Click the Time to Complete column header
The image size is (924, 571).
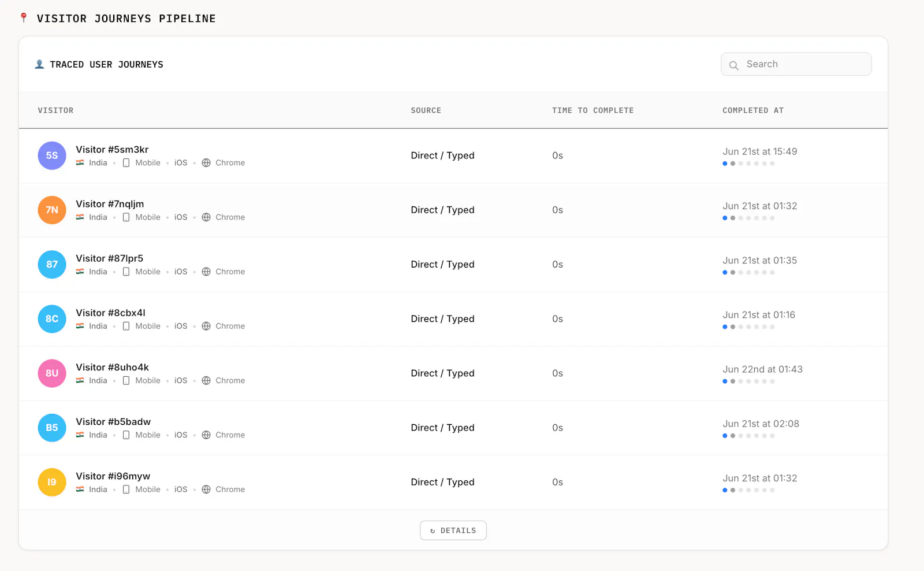(593, 110)
